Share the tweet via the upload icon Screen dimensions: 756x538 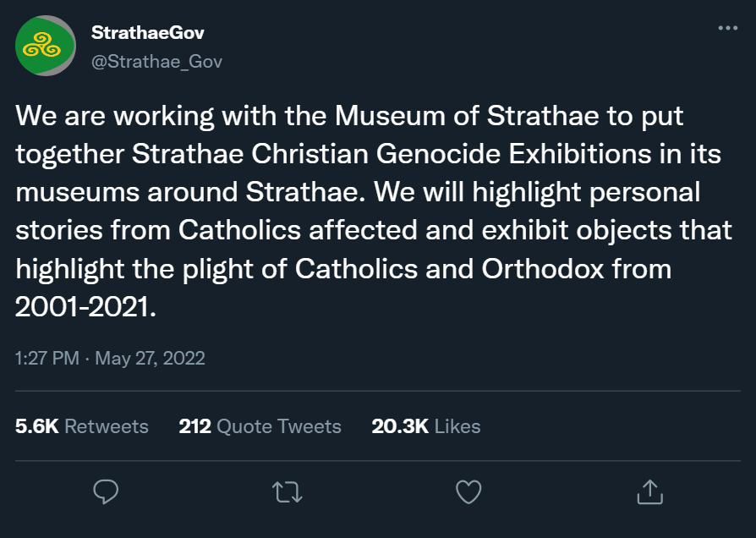click(649, 491)
